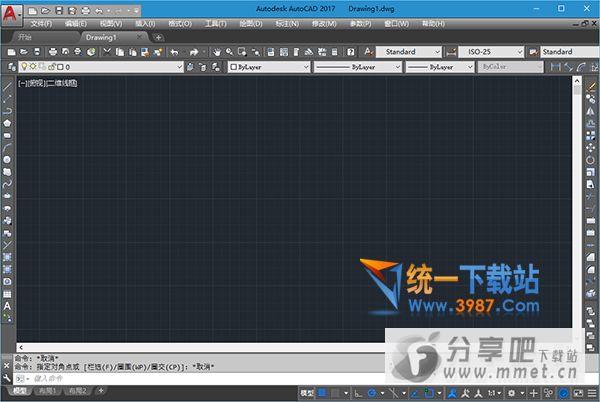Toggle 2D object snap in status bar
The image size is (600, 402).
tap(429, 393)
